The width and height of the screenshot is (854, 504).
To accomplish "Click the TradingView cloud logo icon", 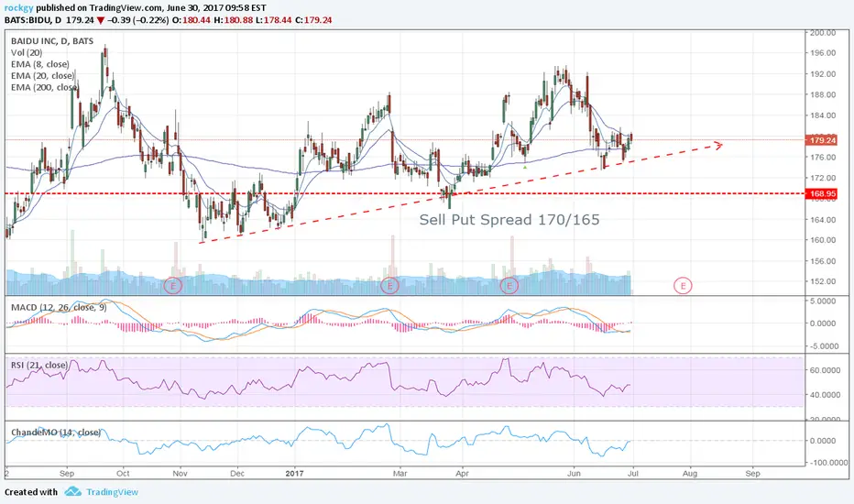I will pos(72,491).
